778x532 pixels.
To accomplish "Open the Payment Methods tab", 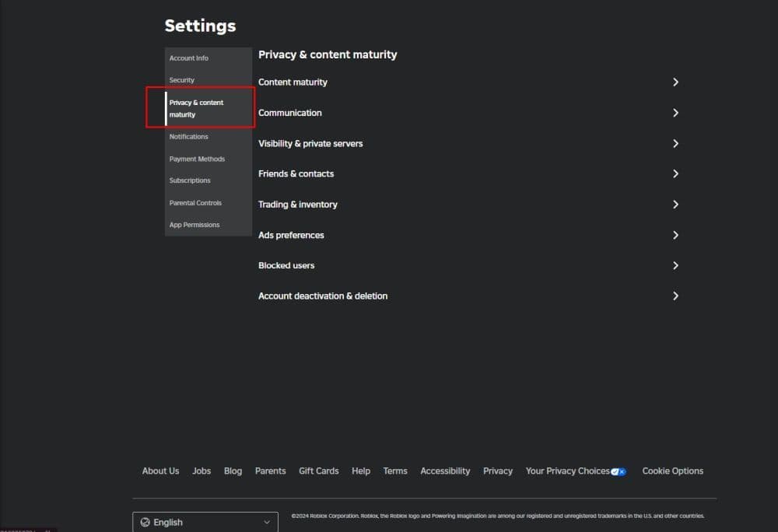I will [197, 159].
